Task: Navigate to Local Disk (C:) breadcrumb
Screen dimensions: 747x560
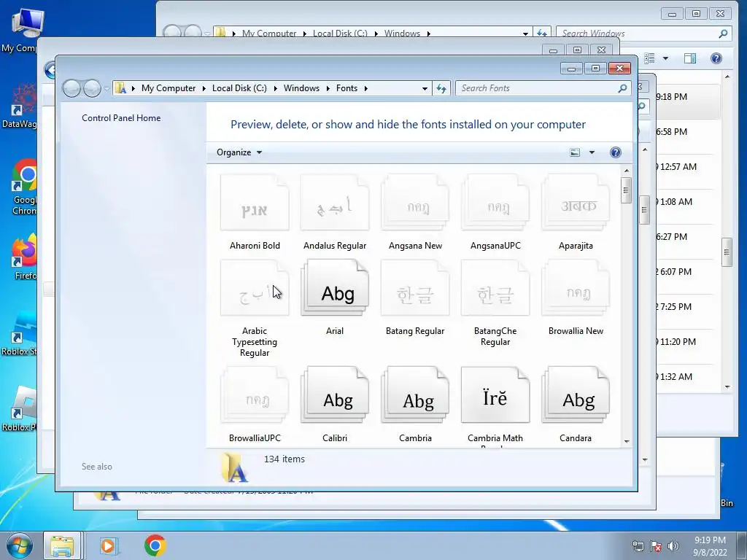Action: tap(239, 88)
